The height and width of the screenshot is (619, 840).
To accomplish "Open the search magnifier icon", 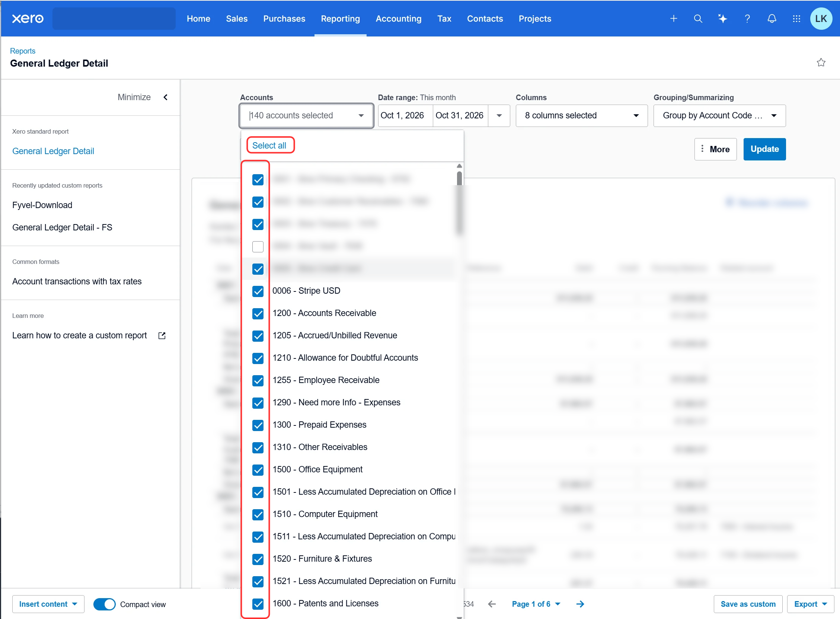I will coord(697,19).
